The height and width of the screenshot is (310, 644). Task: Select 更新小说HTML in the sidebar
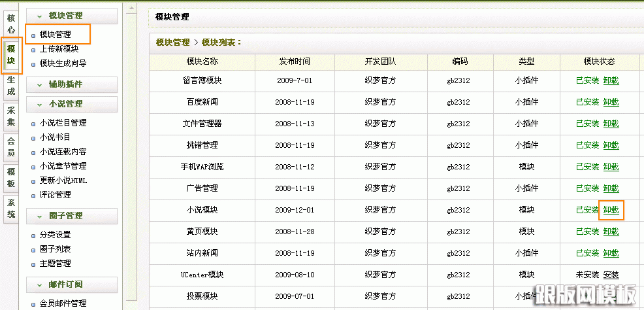[x=63, y=181]
